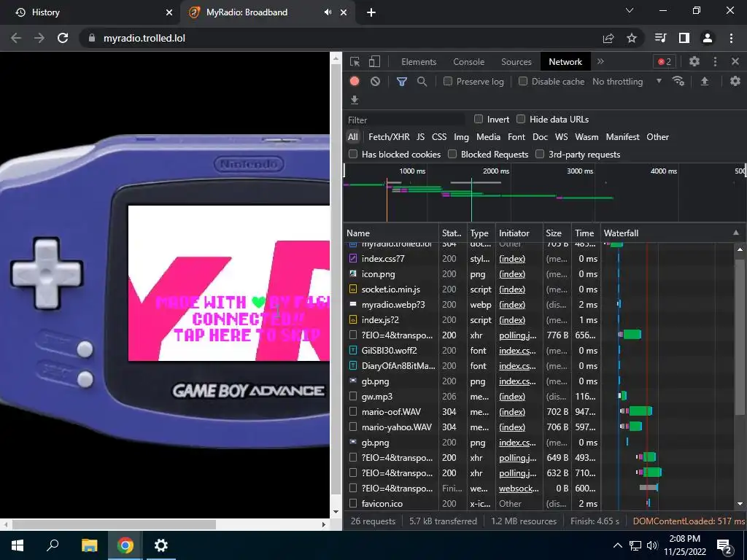Viewport: 747px width, 560px height.
Task: Enable Disable cache checkbox
Action: pyautogui.click(x=523, y=82)
